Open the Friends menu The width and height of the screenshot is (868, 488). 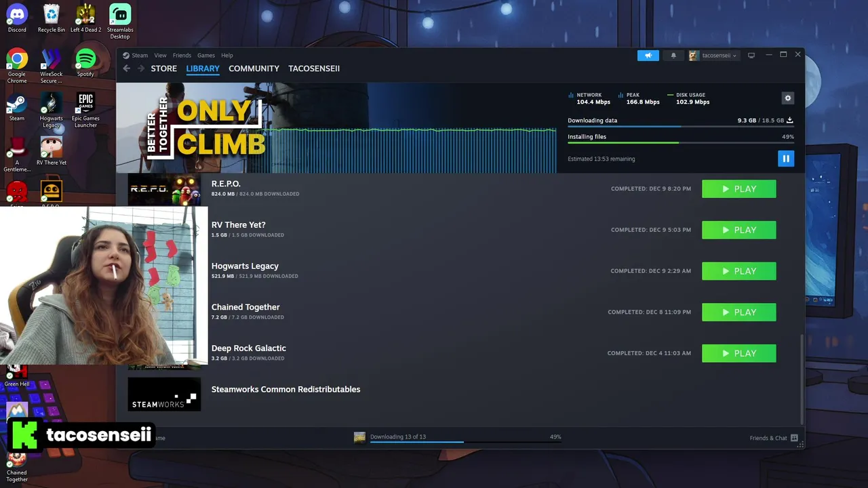[182, 56]
